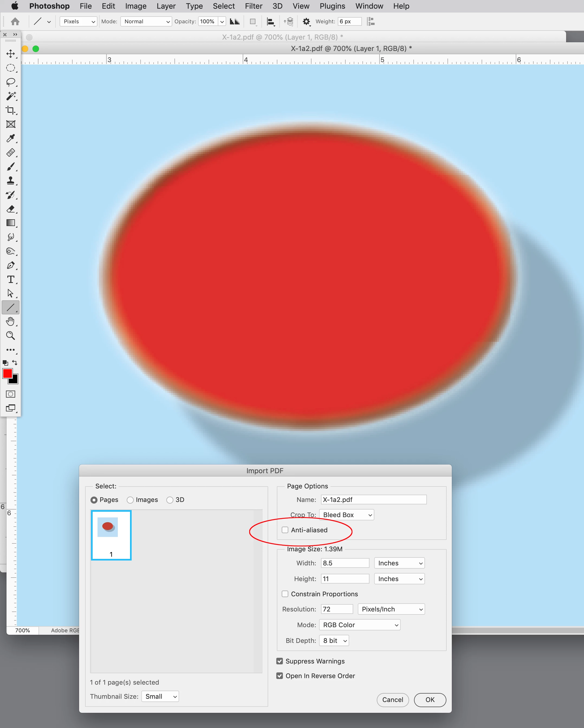This screenshot has height=728, width=584.
Task: Click the red foreground color swatch
Action: [x=7, y=373]
